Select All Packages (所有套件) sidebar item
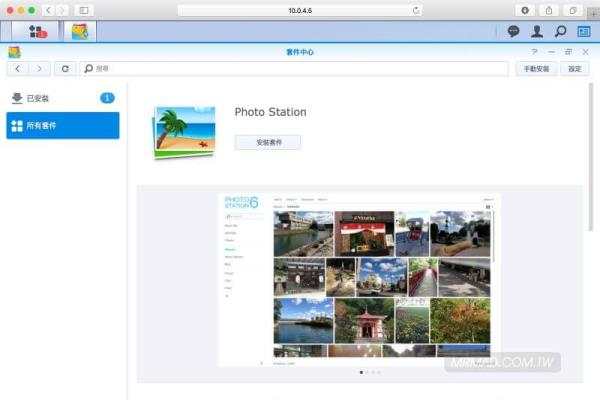This screenshot has height=400, width=600. [x=63, y=126]
